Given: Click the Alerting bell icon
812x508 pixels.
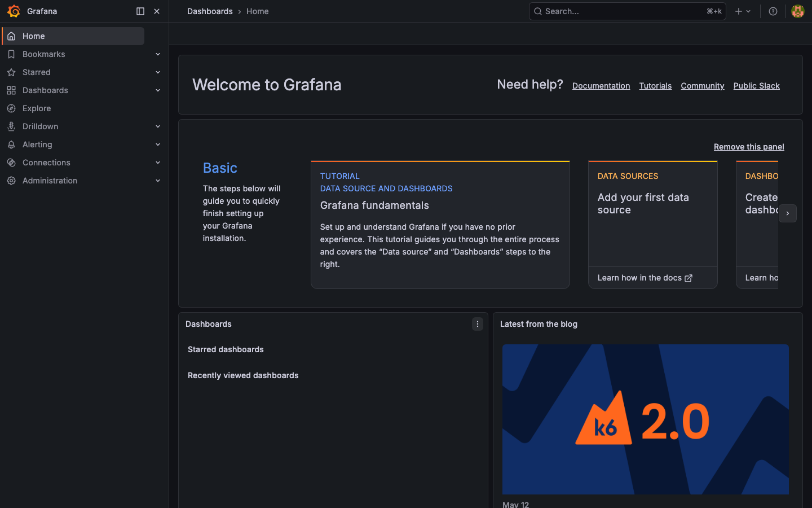Looking at the screenshot, I should point(11,144).
